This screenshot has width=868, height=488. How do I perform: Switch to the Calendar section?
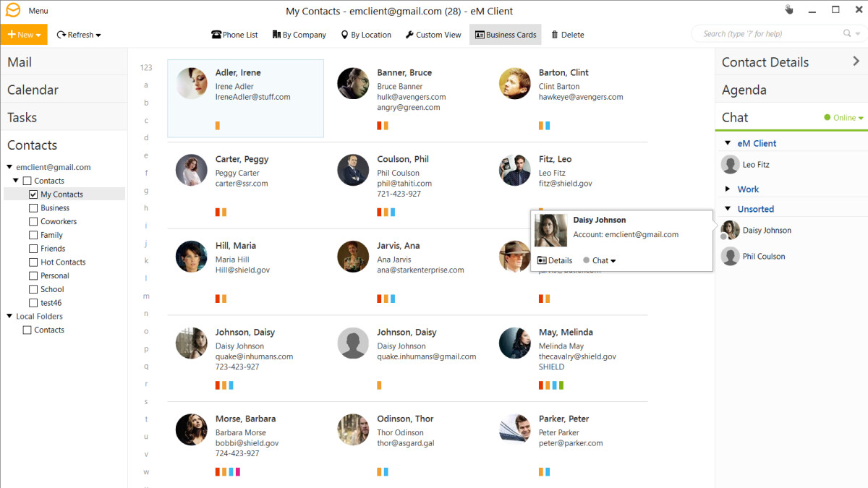[x=33, y=90]
